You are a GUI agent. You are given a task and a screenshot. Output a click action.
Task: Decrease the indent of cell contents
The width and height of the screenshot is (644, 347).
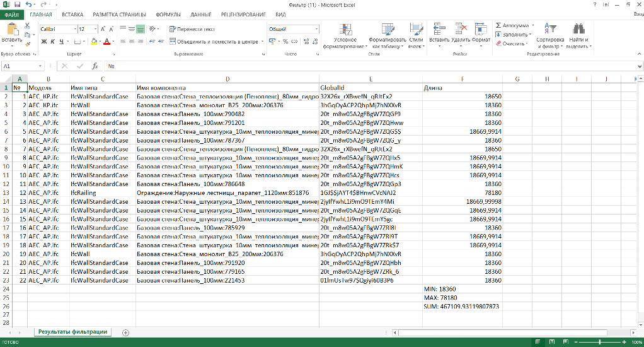152,42
